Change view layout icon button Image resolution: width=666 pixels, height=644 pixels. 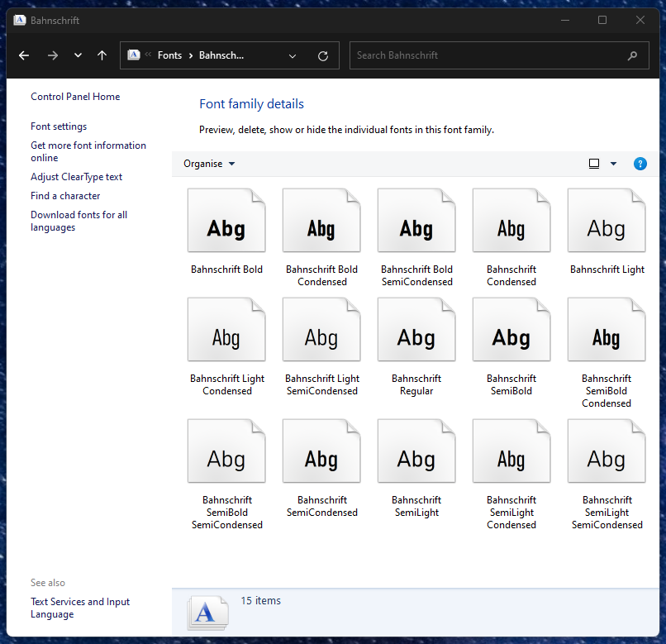click(x=593, y=164)
